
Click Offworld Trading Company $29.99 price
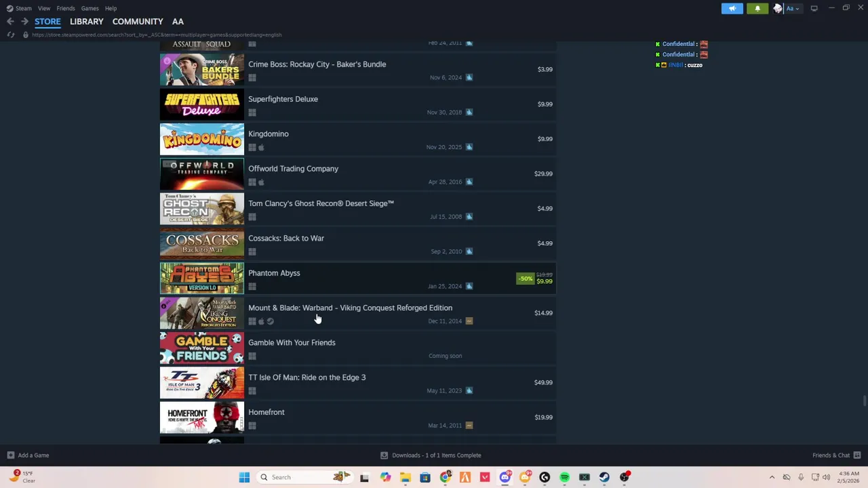pyautogui.click(x=543, y=174)
